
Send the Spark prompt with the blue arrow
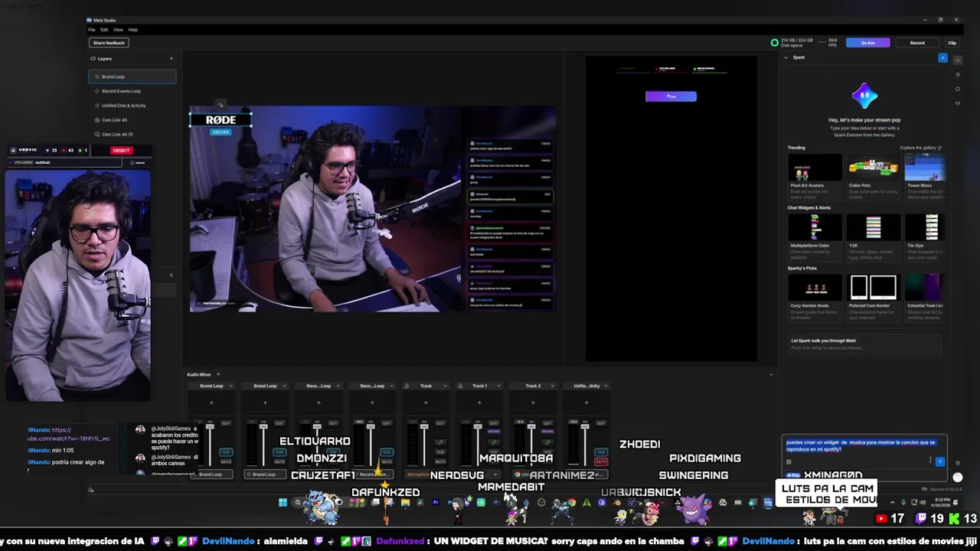pos(940,461)
